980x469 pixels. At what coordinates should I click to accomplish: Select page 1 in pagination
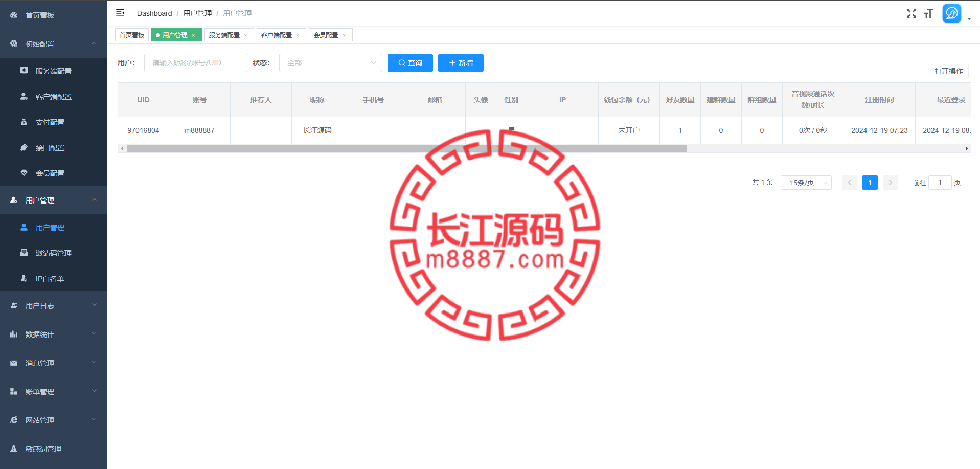pyautogui.click(x=870, y=183)
